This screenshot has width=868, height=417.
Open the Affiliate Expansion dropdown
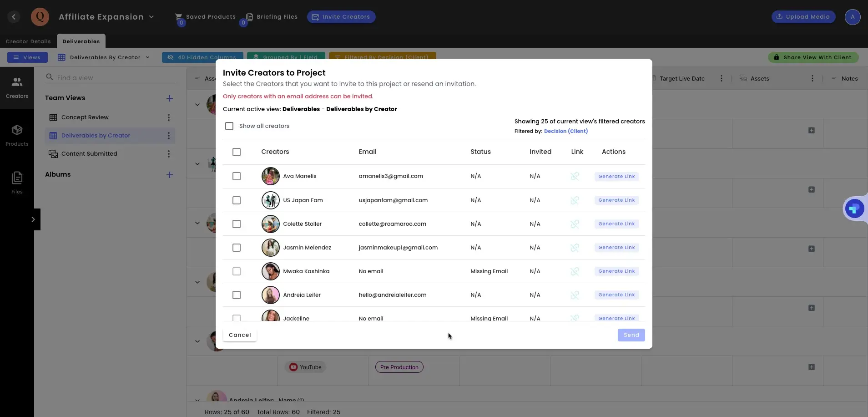pos(152,17)
